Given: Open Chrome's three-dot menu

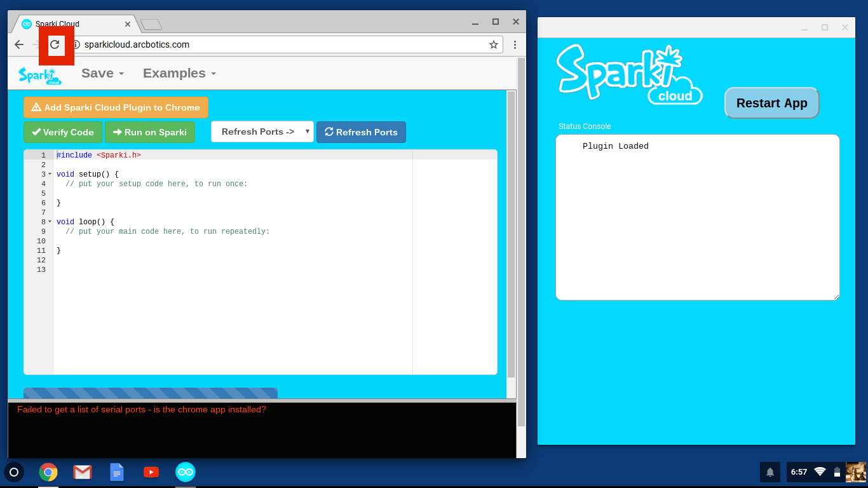Looking at the screenshot, I should click(x=515, y=44).
